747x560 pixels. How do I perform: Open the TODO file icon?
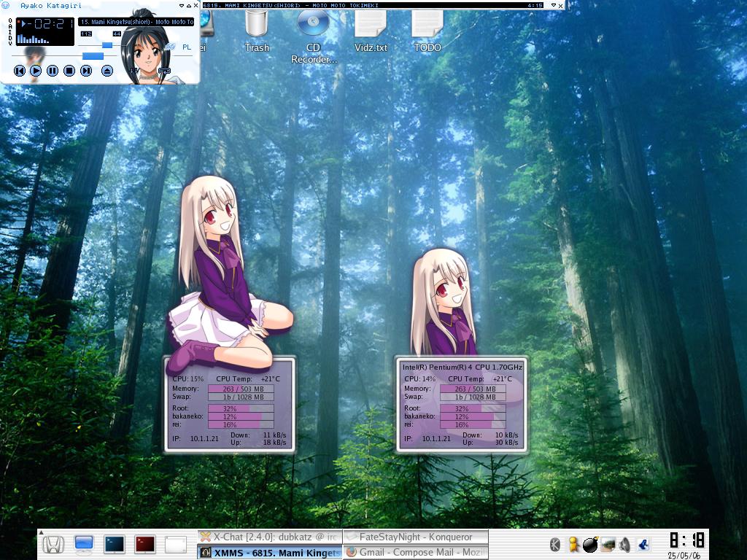(427, 31)
